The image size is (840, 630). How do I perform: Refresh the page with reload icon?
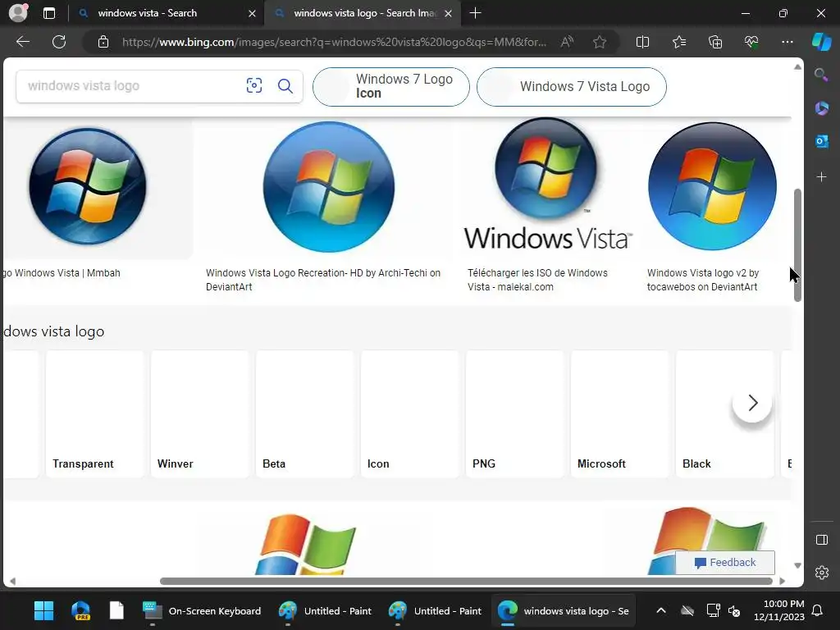[x=59, y=42]
